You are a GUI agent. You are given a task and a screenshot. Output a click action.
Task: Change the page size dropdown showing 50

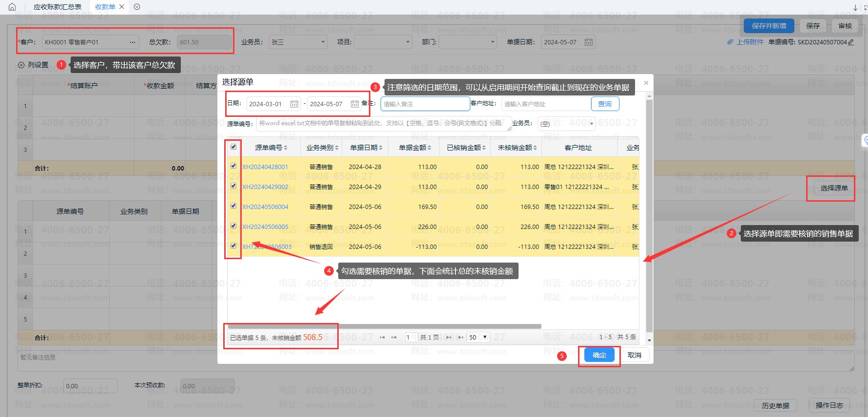[478, 337]
